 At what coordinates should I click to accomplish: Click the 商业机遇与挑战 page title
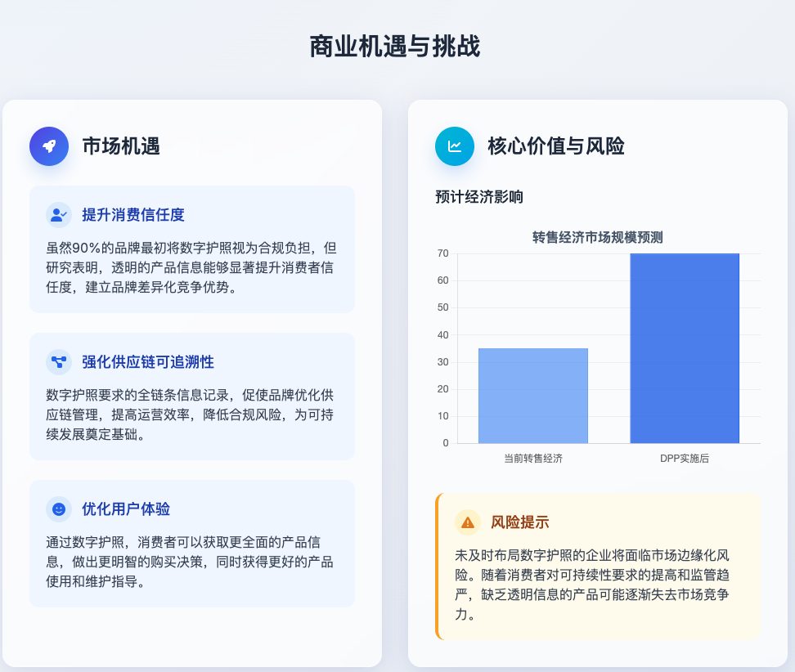point(395,47)
